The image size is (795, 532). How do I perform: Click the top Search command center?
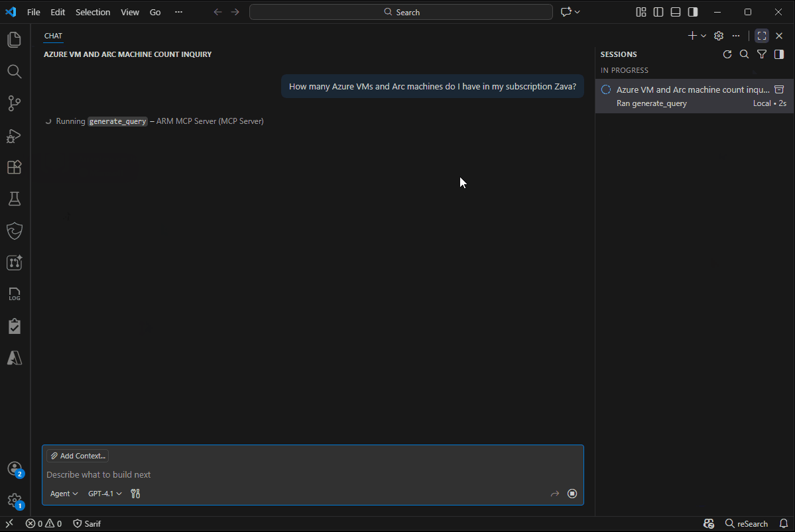coord(401,12)
